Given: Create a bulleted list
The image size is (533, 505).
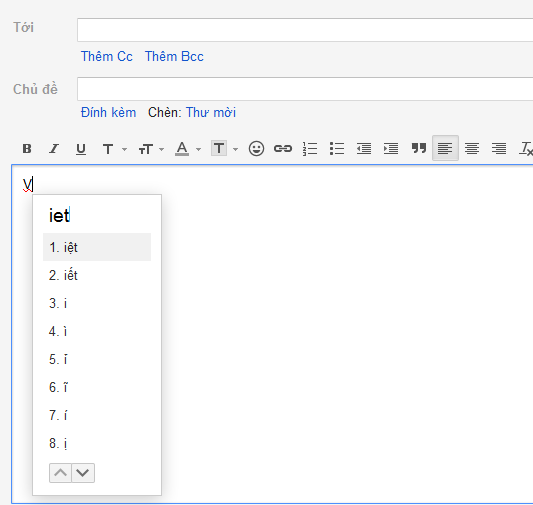Looking at the screenshot, I should click(x=337, y=149).
